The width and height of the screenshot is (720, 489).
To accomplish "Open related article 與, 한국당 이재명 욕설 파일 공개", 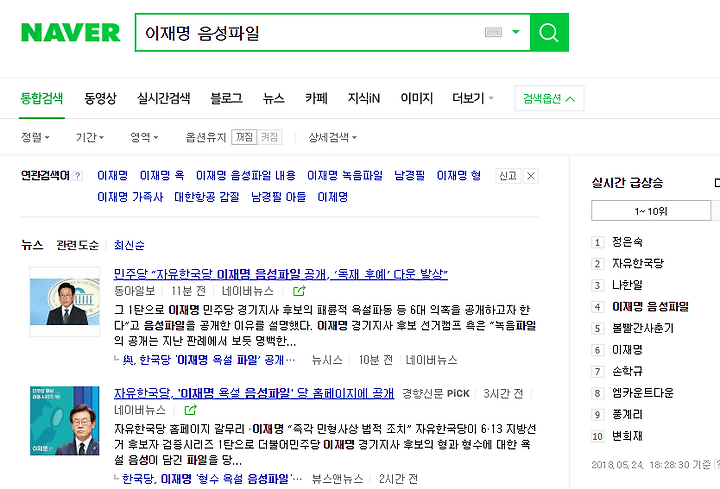I will point(209,360).
